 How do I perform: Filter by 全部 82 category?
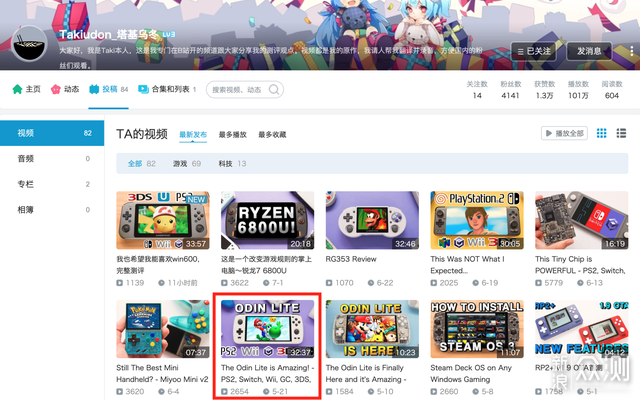point(142,164)
